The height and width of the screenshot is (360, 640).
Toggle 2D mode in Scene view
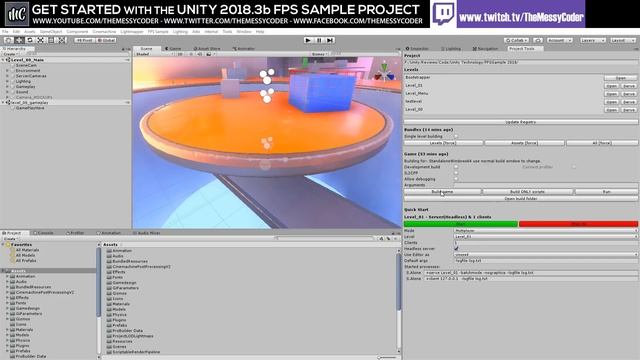pos(180,54)
